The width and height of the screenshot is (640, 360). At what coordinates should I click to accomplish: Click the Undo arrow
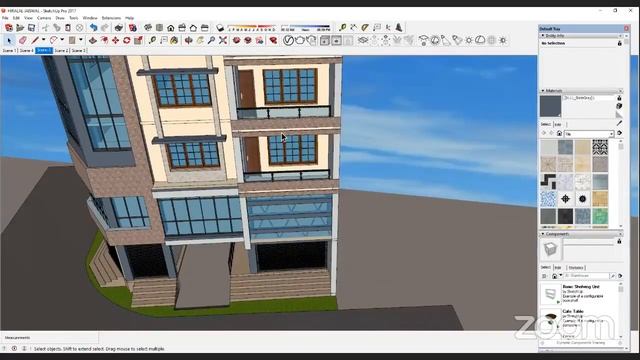[x=94, y=28]
